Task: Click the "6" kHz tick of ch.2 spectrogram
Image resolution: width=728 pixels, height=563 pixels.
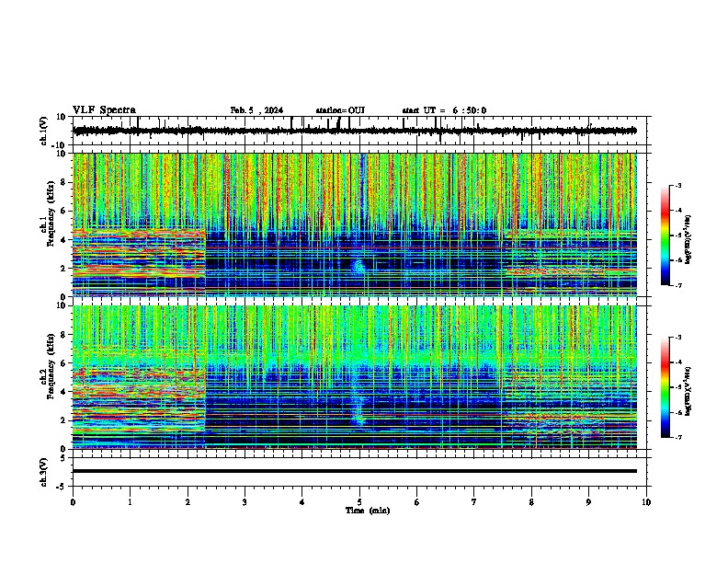Action: (x=63, y=362)
